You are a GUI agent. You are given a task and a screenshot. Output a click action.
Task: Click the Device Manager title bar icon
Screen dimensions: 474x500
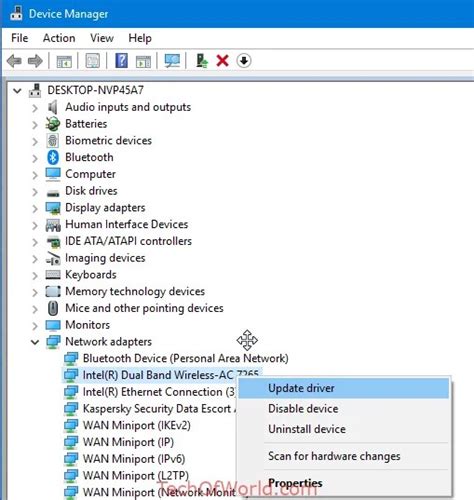click(16, 13)
